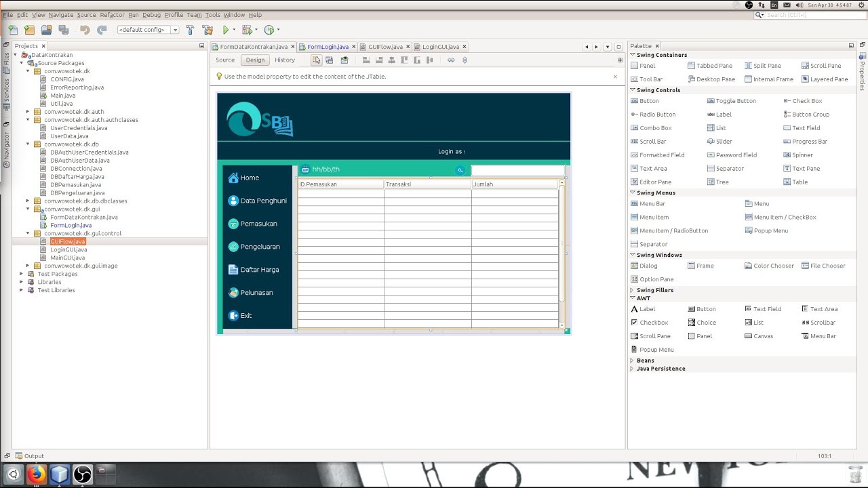Click the Redo arrow in the toolbar
Viewport: 868px width, 488px height.
[102, 30]
